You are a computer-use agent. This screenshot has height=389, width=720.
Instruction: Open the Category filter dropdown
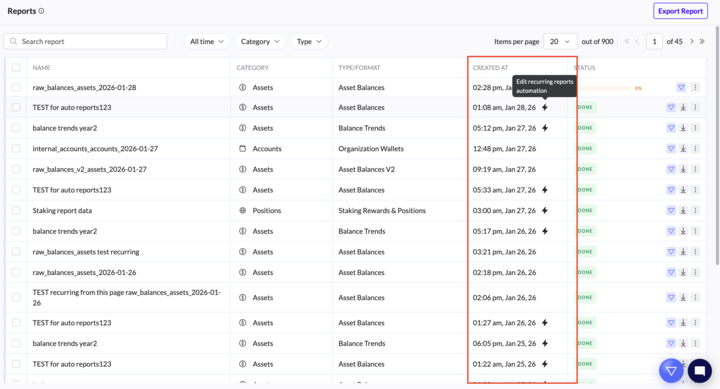[x=260, y=41]
